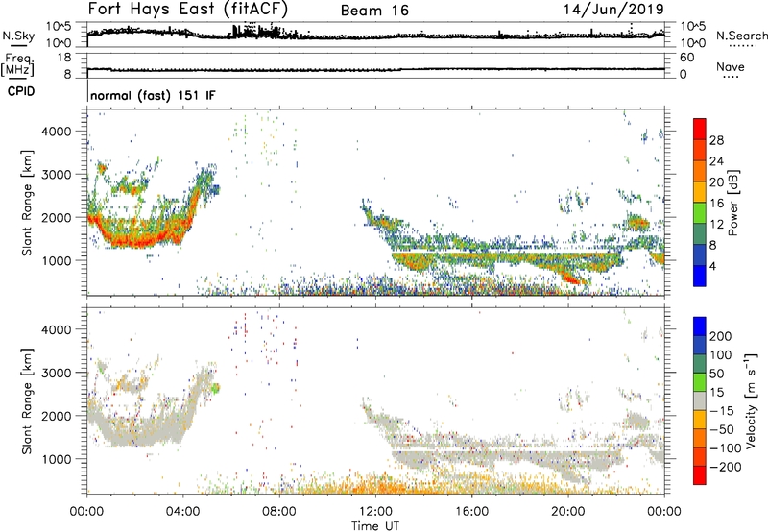Click the '20:00' time axis label
Screen dimensions: 768x532
coord(568,512)
